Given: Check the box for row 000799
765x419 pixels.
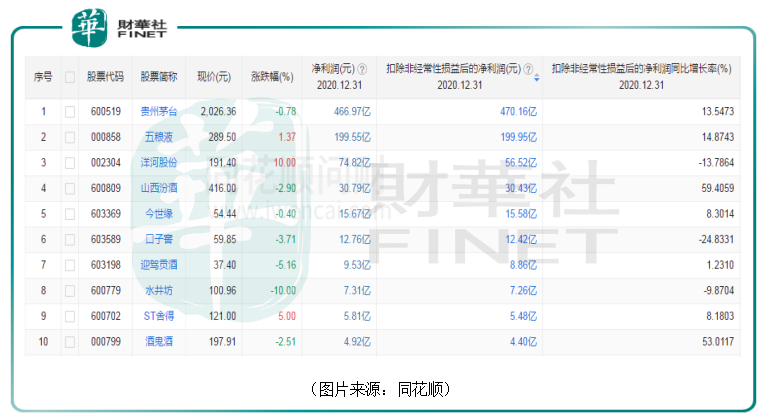Looking at the screenshot, I should tap(70, 341).
